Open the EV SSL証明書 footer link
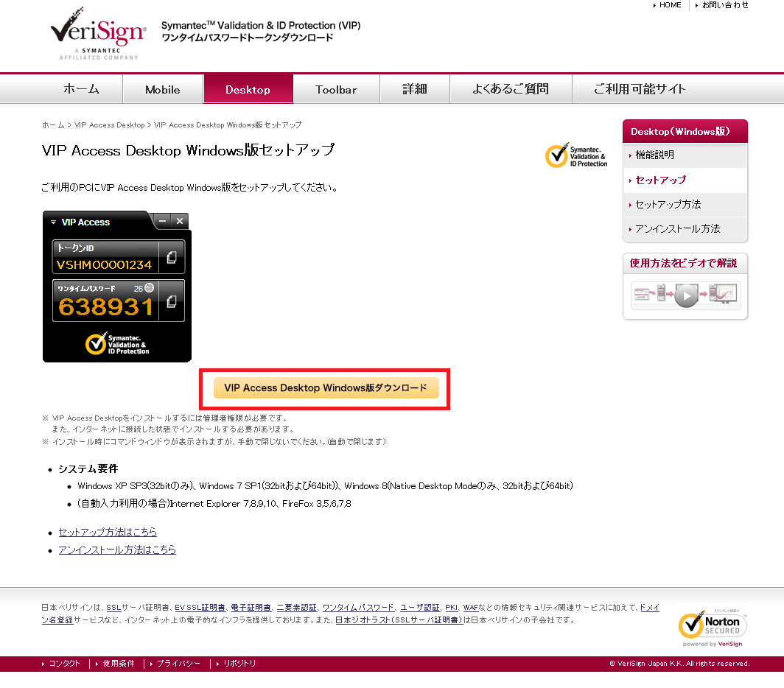784x688 pixels. pos(200,608)
